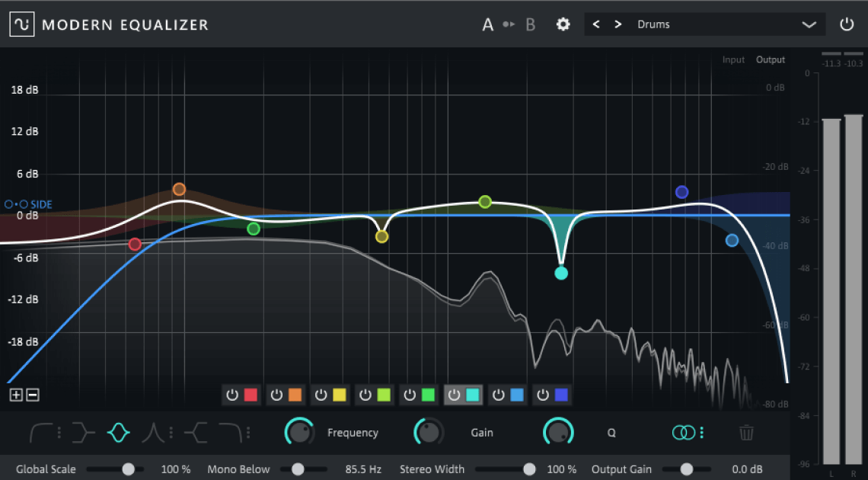Click the SIDE channel label
This screenshot has width=868, height=480.
42,204
